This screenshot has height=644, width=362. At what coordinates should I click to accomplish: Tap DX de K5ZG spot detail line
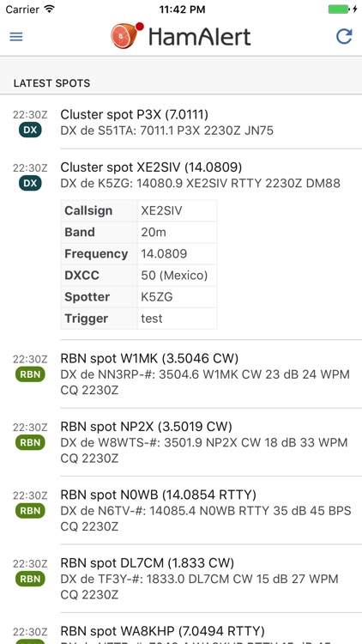[200, 183]
